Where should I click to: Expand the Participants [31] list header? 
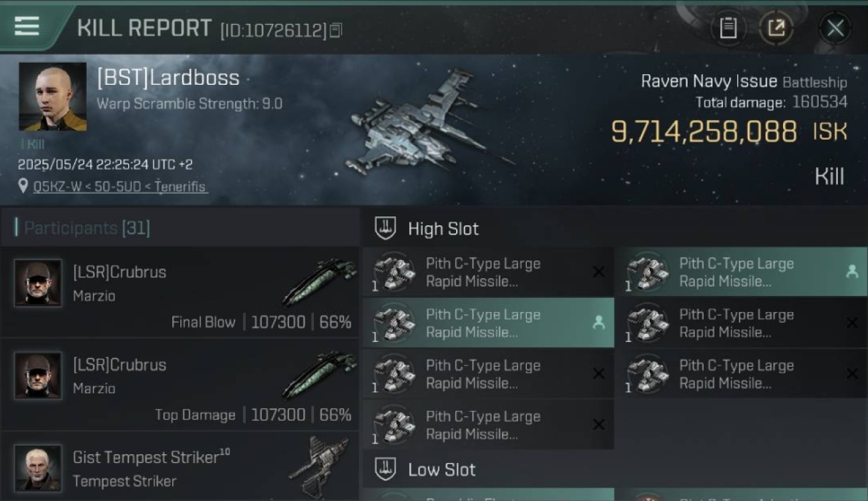click(180, 228)
